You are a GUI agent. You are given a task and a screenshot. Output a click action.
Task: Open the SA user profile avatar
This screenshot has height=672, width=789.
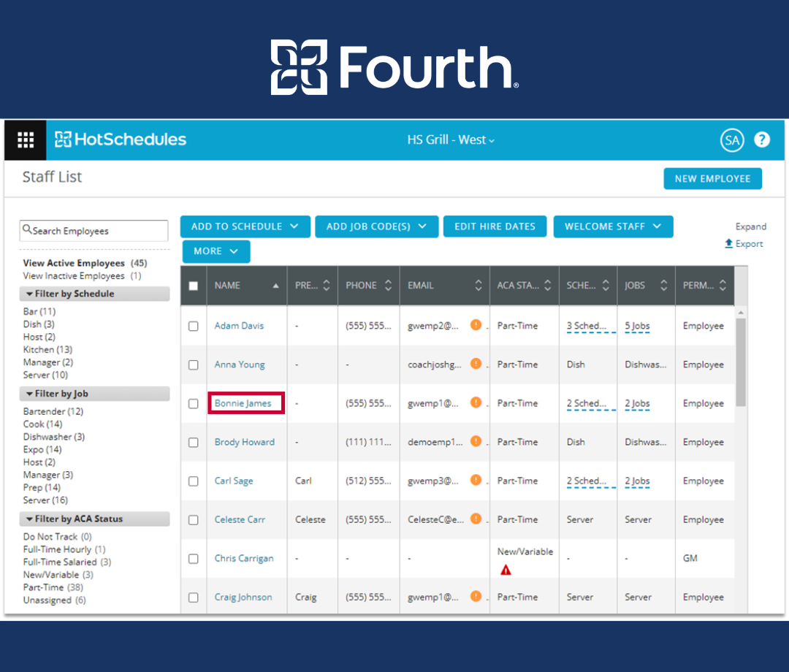coord(731,140)
